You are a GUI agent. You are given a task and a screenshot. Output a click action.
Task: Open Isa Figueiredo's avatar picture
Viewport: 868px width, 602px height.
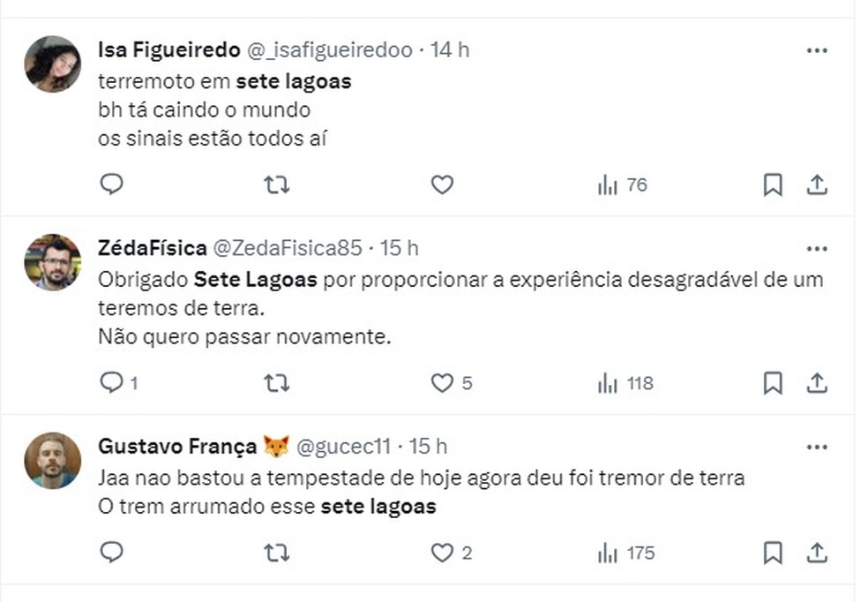click(53, 64)
